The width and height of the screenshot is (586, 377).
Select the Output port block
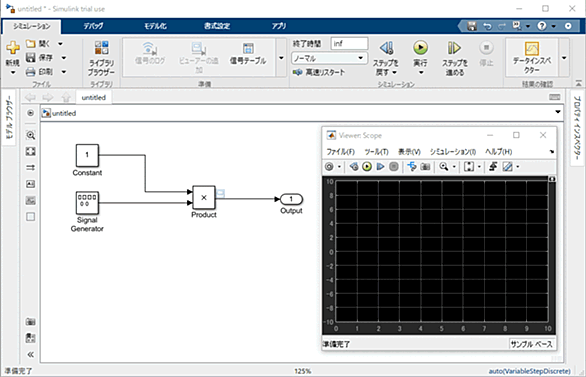point(291,199)
